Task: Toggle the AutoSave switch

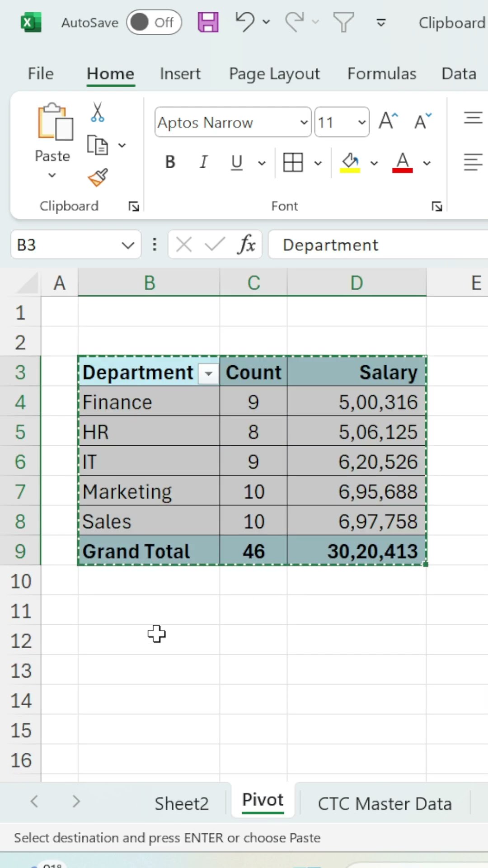Action: pyautogui.click(x=154, y=22)
